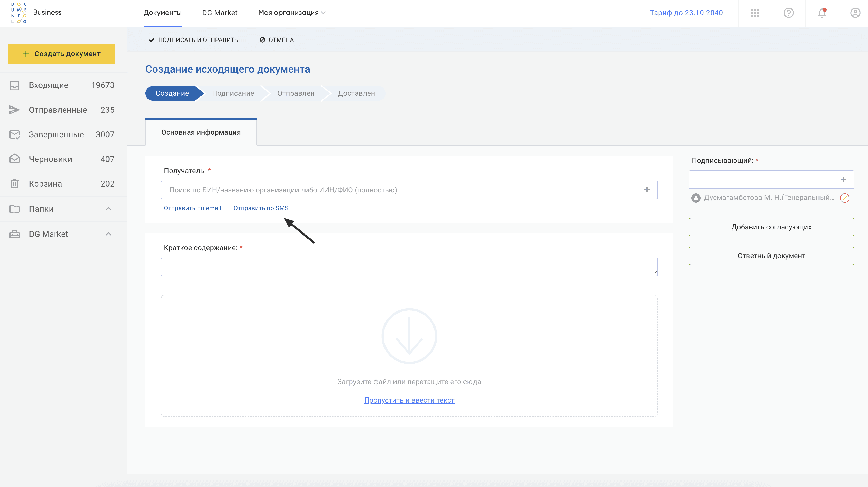Open the apps grid icon
Image resolution: width=868 pixels, height=487 pixels.
(x=755, y=13)
